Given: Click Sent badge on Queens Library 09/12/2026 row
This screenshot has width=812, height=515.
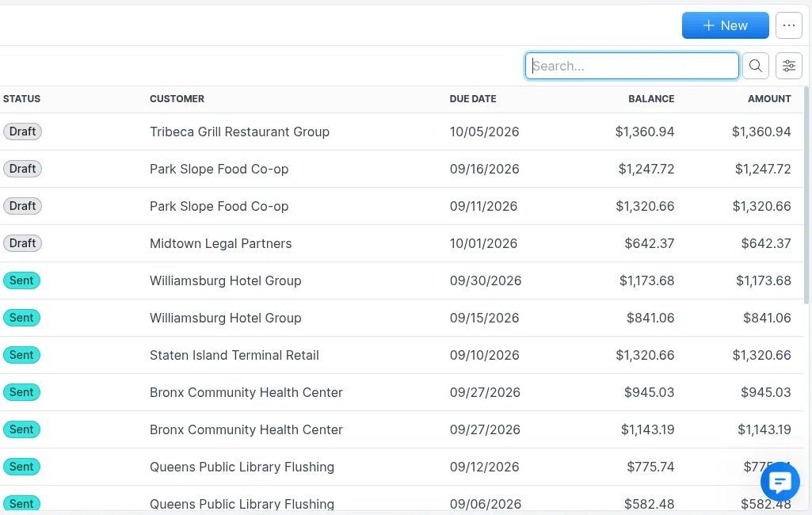Looking at the screenshot, I should [21, 467].
